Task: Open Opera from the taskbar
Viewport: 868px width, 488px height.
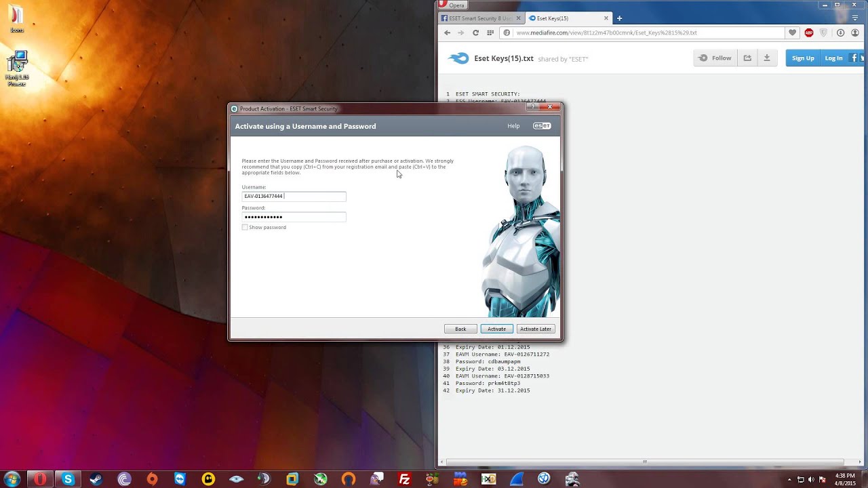Action: click(x=40, y=479)
